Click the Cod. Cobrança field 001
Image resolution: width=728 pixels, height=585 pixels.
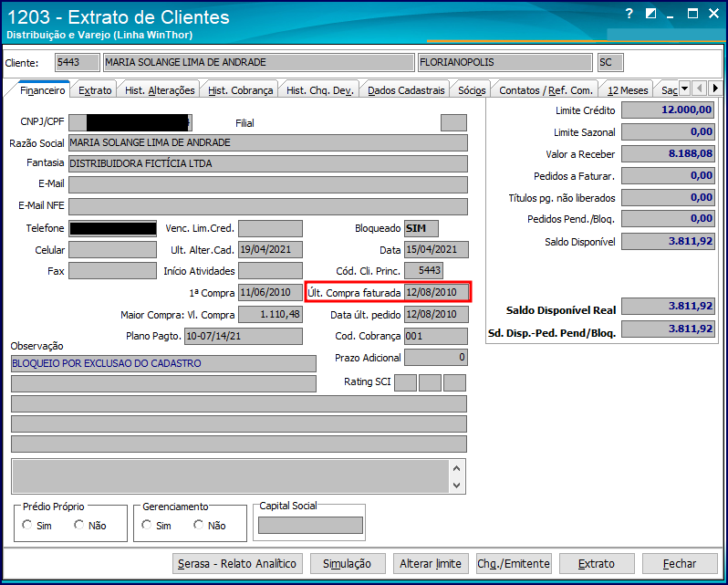click(436, 336)
